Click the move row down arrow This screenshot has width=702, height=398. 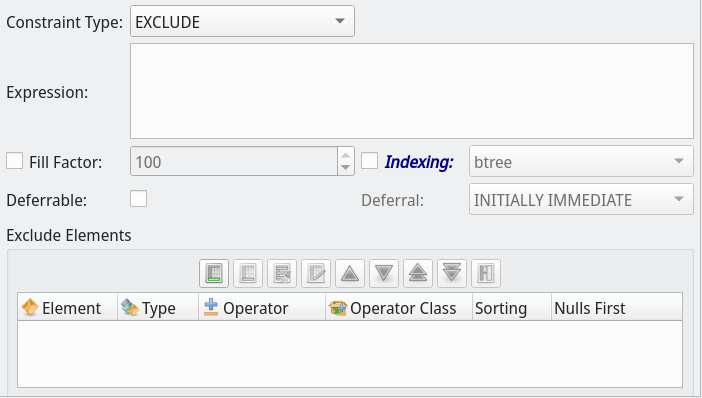[x=384, y=273]
